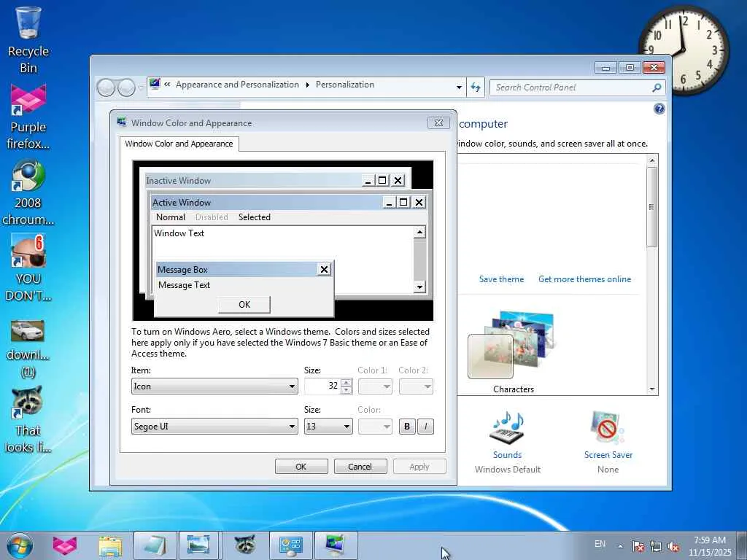Open File Explorer from taskbar
The height and width of the screenshot is (560, 747).
[110, 545]
